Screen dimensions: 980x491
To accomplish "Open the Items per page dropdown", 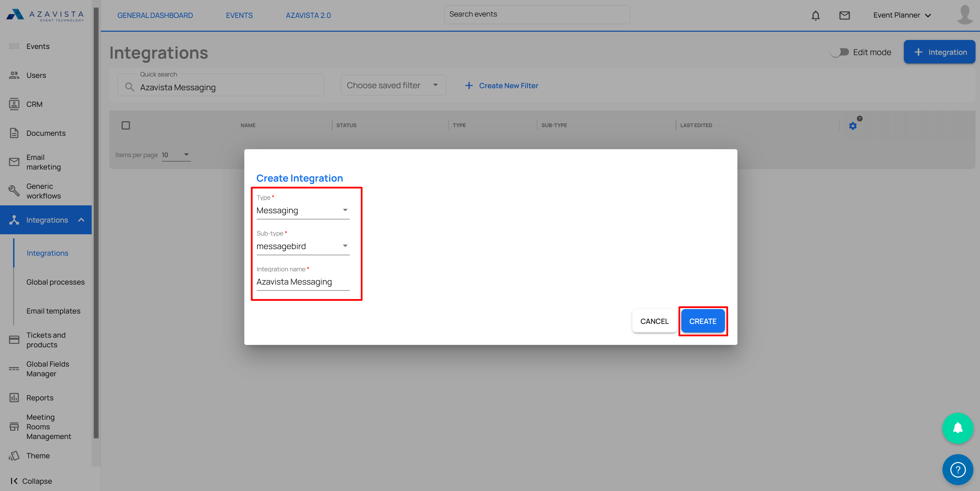I will pos(176,155).
